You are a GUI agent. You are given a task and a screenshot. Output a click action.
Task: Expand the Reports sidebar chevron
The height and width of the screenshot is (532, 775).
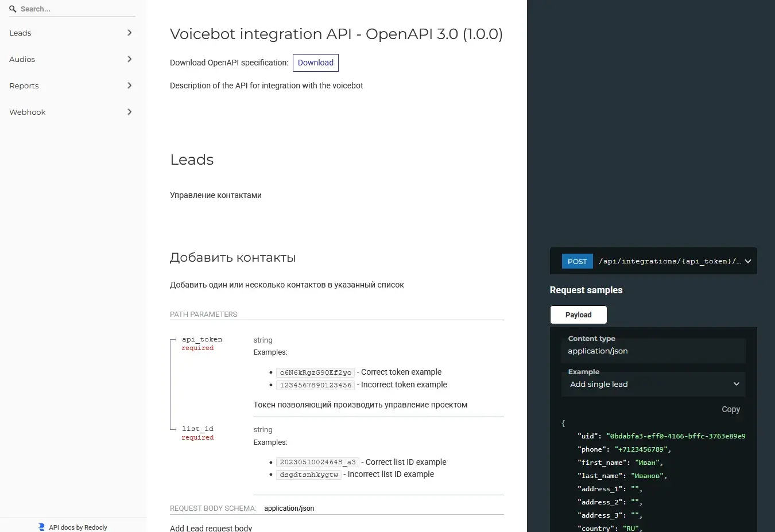129,86
